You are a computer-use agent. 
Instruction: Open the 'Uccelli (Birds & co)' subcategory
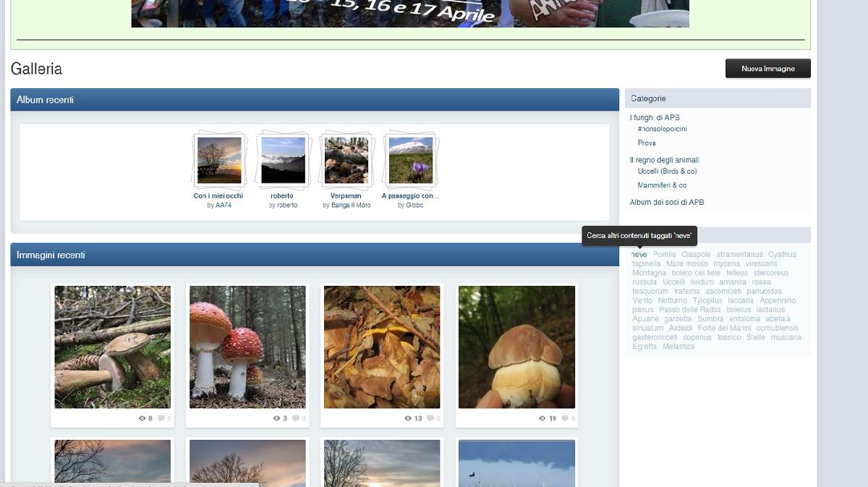(667, 171)
